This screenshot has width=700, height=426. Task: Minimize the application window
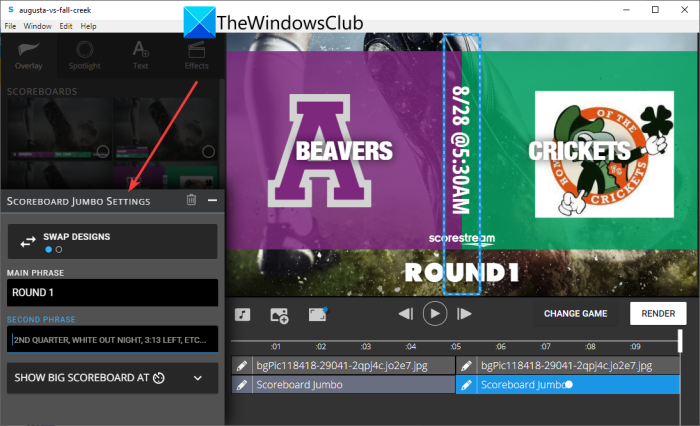[x=626, y=9]
